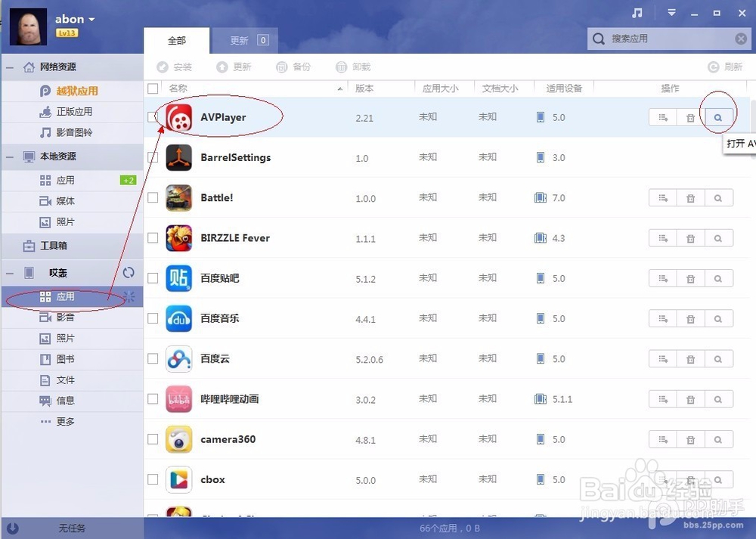Uninstall 百度音乐 with trash icon
Image resolution: width=756 pixels, height=539 pixels.
click(690, 319)
